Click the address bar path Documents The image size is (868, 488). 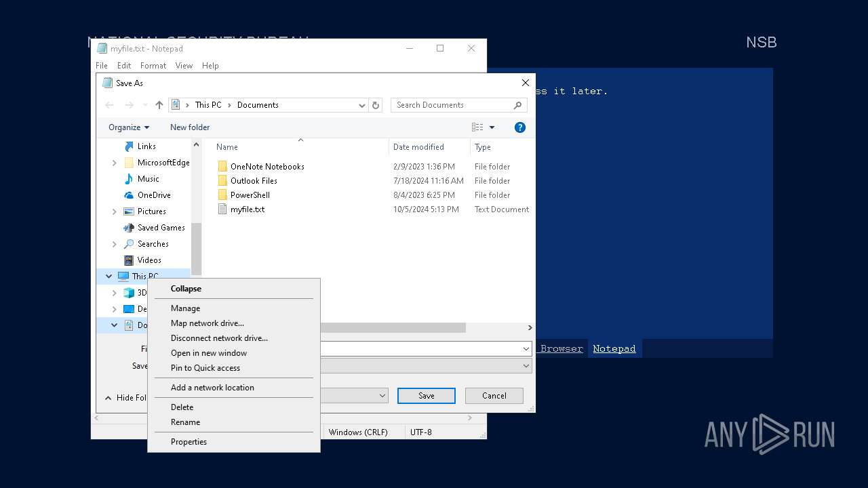coord(258,105)
